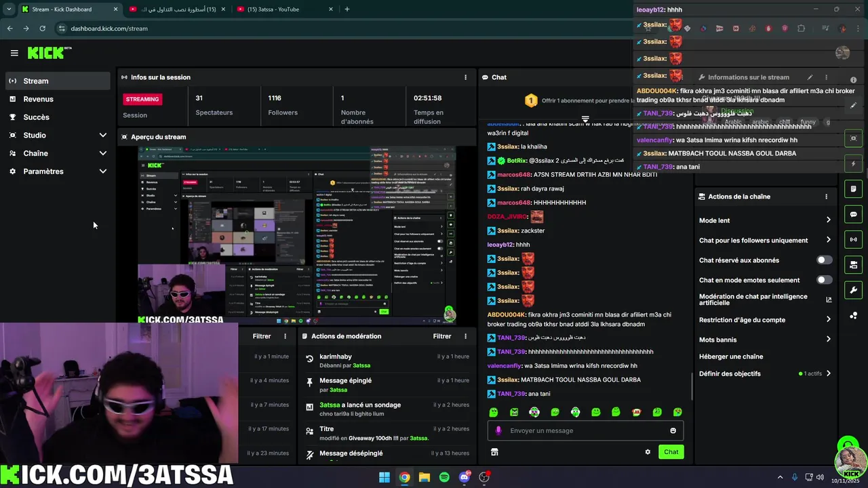Insert the first green Kick emote
Image resolution: width=868 pixels, height=488 pixels.
click(494, 412)
